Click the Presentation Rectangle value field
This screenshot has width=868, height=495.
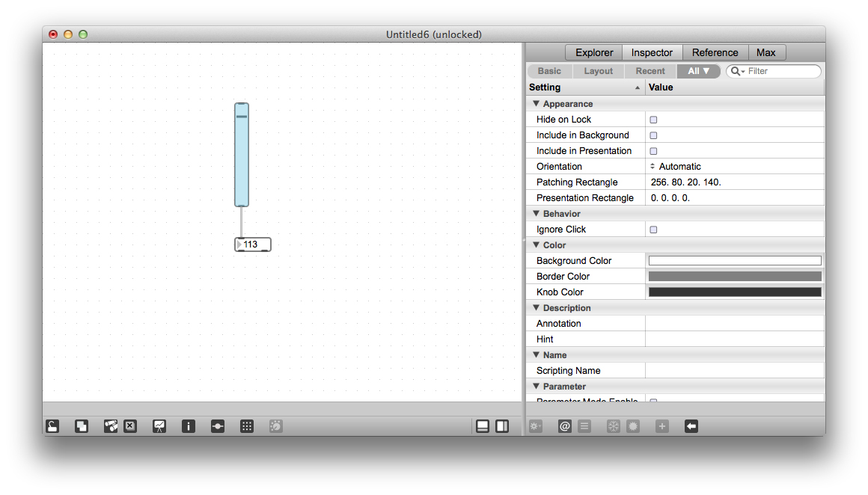tap(735, 198)
